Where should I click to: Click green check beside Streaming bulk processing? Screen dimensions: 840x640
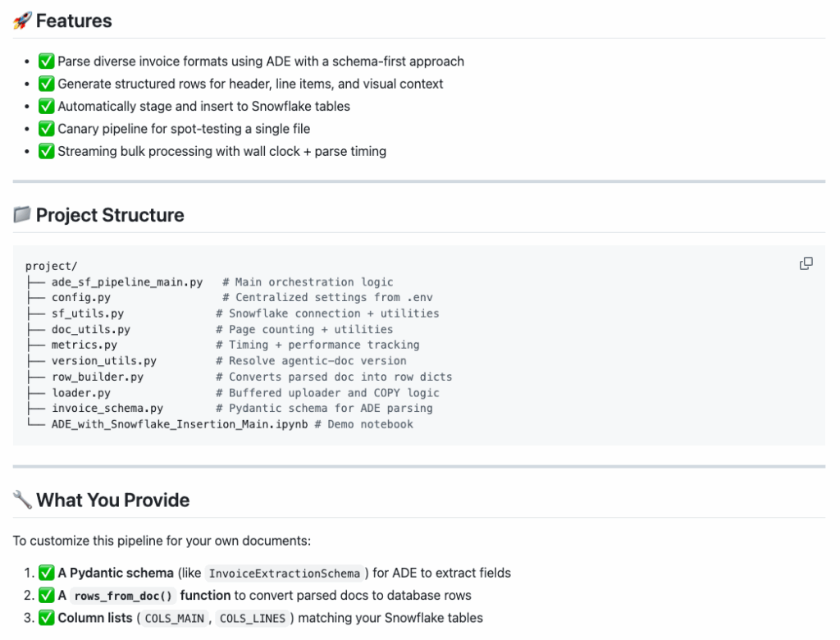[47, 151]
